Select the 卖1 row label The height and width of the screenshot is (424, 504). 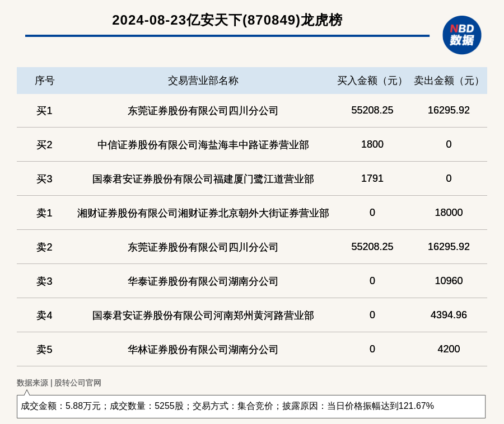(44, 213)
